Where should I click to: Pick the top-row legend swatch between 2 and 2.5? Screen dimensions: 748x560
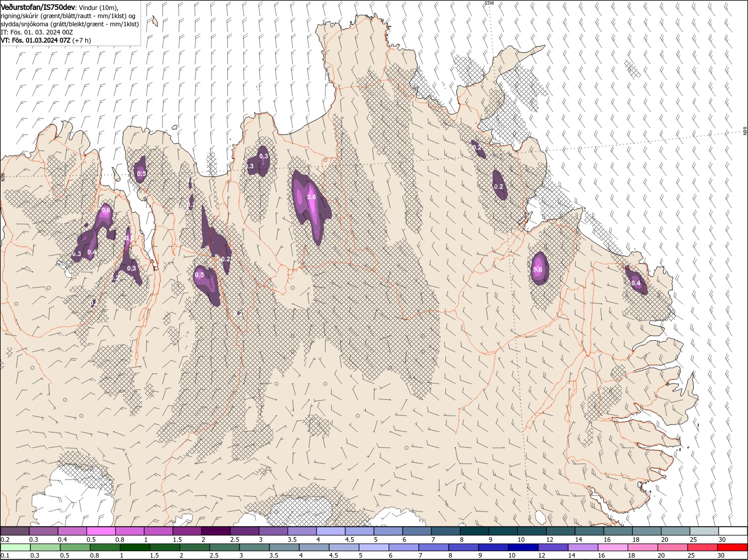(216, 531)
